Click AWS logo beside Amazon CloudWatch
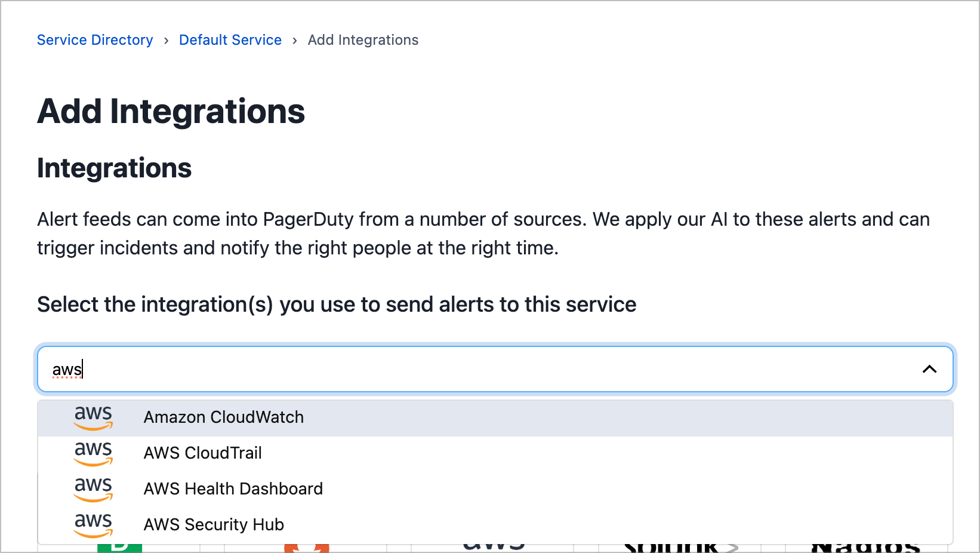The height and width of the screenshot is (553, 980). (93, 417)
